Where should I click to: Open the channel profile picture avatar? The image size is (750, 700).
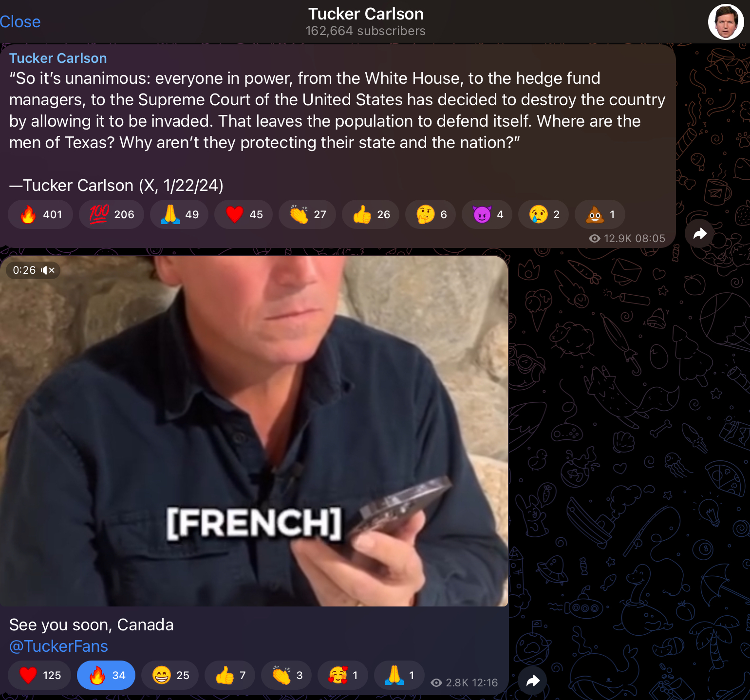726,22
